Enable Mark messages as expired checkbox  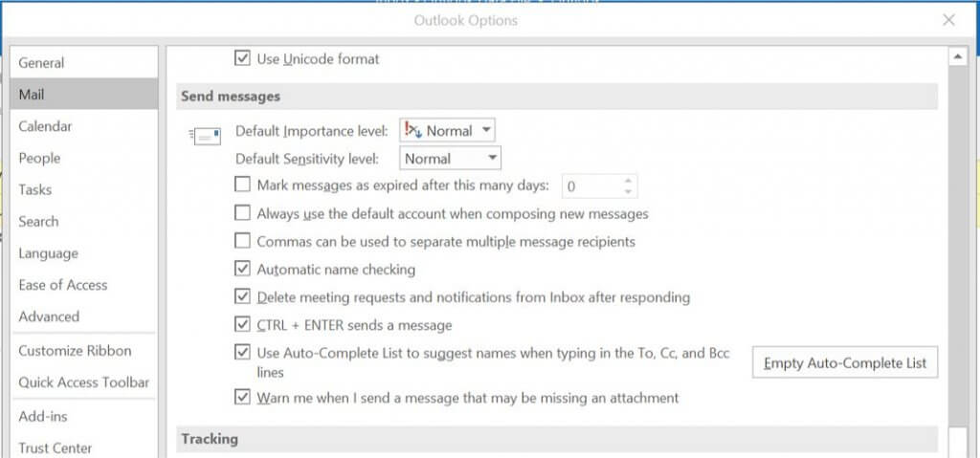click(x=242, y=185)
